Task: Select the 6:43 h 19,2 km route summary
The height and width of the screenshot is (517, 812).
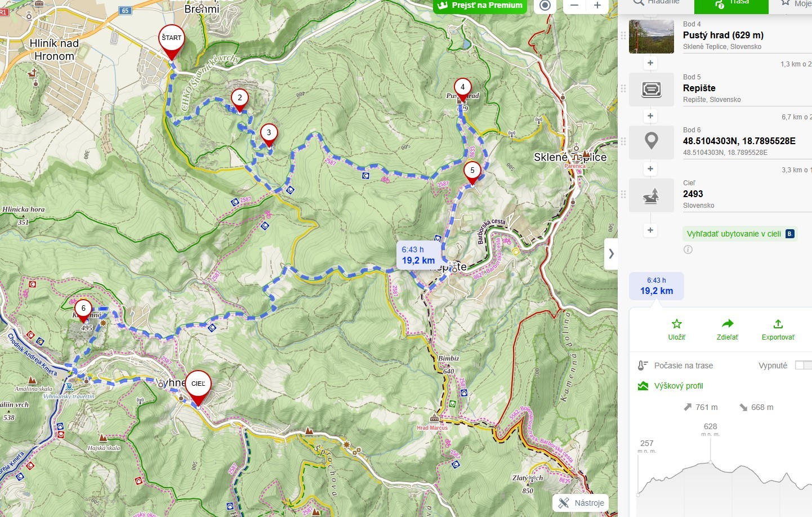Action: 657,286
